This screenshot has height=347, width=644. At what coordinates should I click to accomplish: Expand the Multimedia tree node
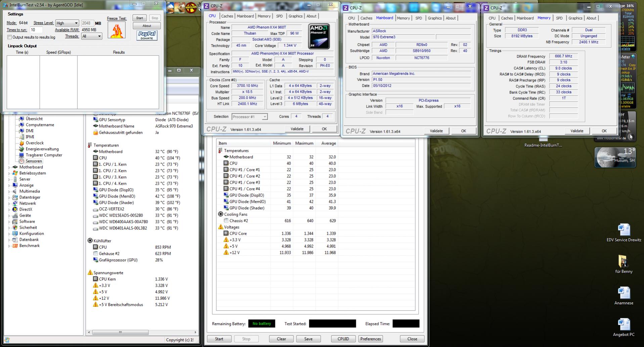pos(9,191)
